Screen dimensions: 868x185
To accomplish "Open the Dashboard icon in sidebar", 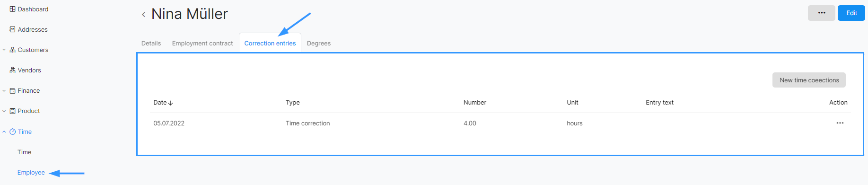I will (x=12, y=9).
